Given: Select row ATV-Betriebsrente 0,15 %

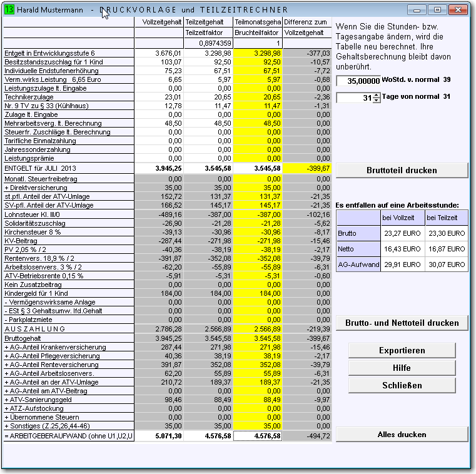Looking at the screenshot, I should tap(69, 276).
